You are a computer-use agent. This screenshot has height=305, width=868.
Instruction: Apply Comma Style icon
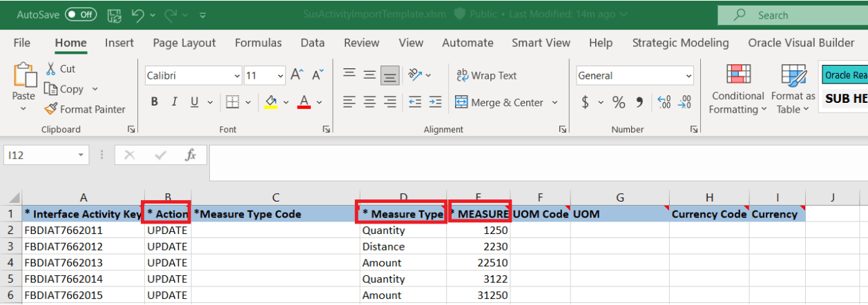click(x=639, y=102)
